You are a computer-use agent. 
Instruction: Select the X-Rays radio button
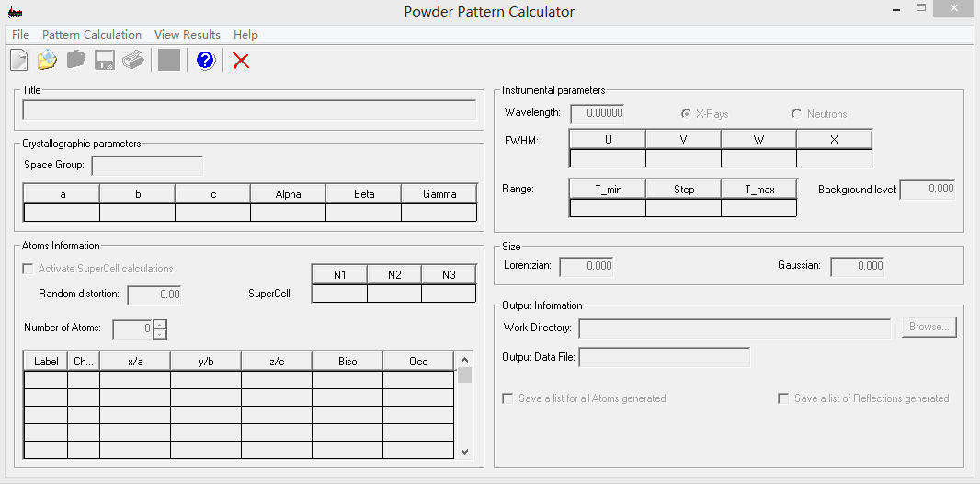[x=686, y=114]
